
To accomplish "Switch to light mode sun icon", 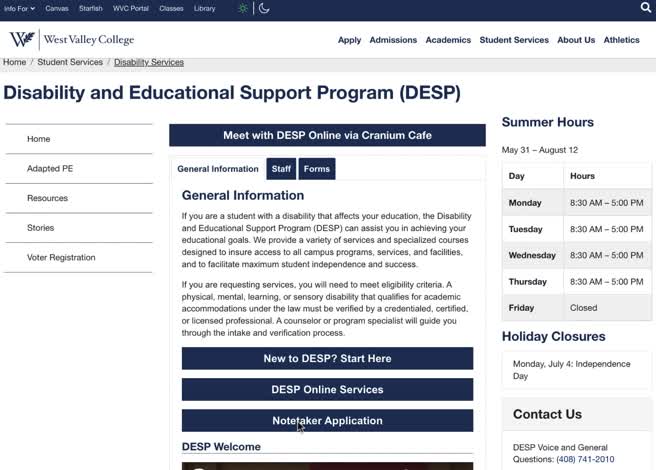I will [243, 8].
